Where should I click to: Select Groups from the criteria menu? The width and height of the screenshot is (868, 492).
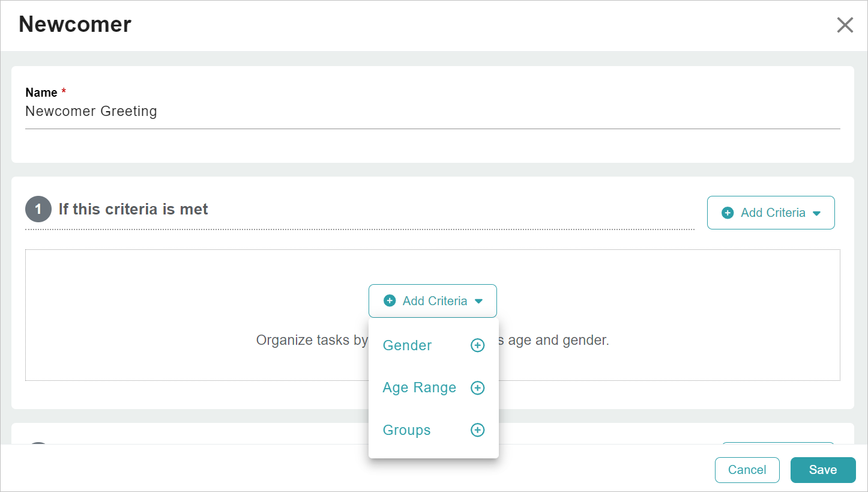pos(406,430)
